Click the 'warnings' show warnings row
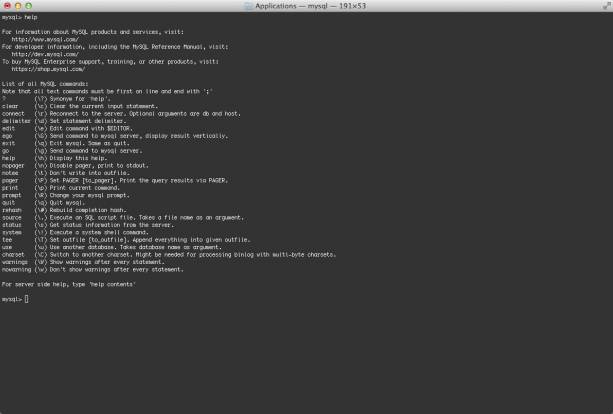The width and height of the screenshot is (613, 414). click(83, 262)
